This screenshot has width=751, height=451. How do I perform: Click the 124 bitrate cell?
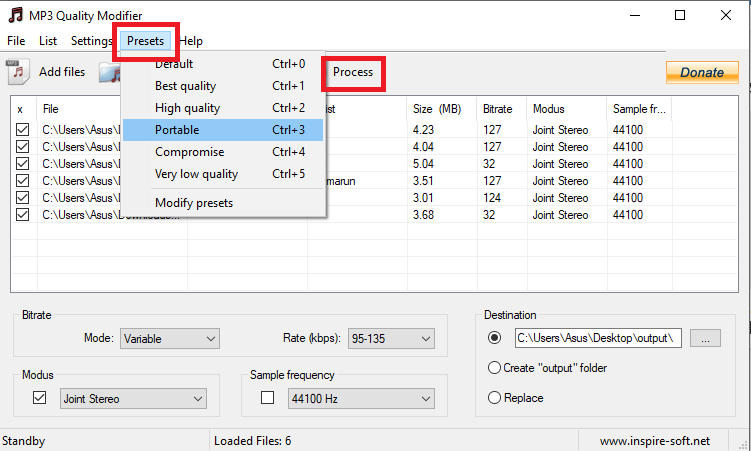492,198
